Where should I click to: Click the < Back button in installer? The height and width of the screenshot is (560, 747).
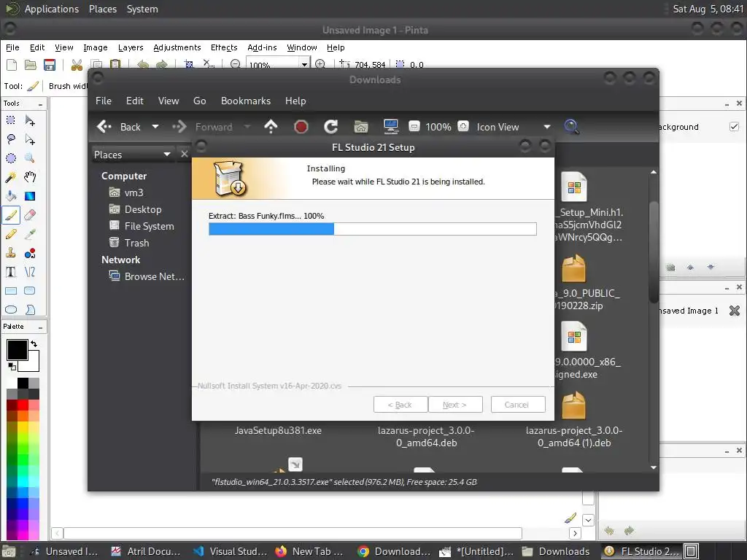click(400, 405)
